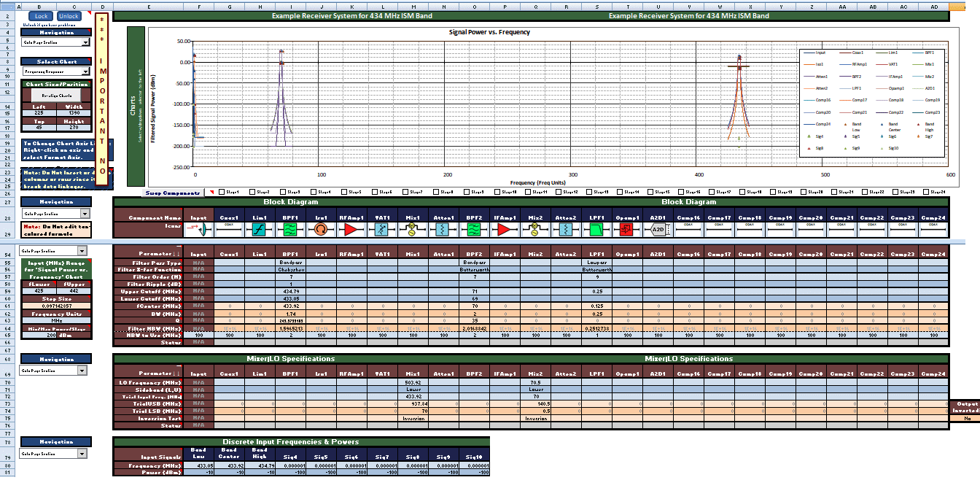The image size is (980, 480).
Task: Click the Sweep Components button
Action: coord(173,193)
